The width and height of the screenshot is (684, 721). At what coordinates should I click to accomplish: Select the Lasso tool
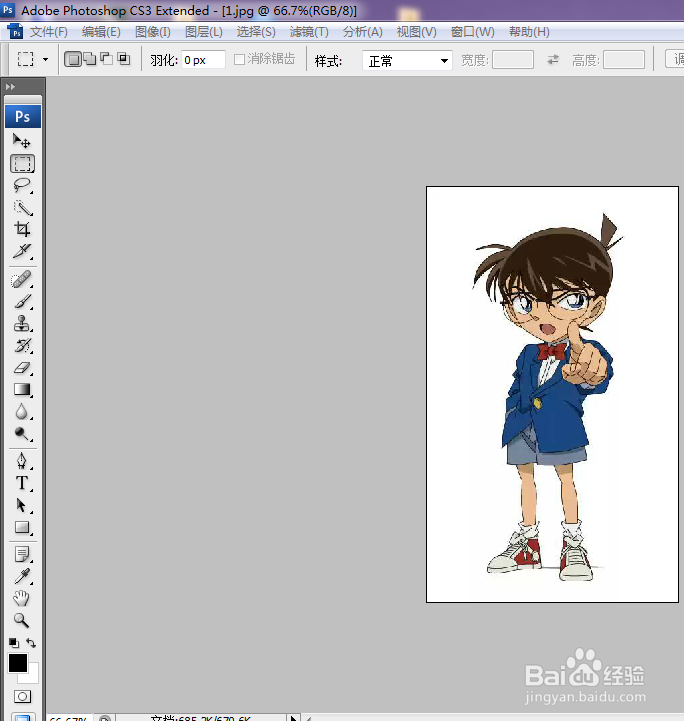click(22, 185)
